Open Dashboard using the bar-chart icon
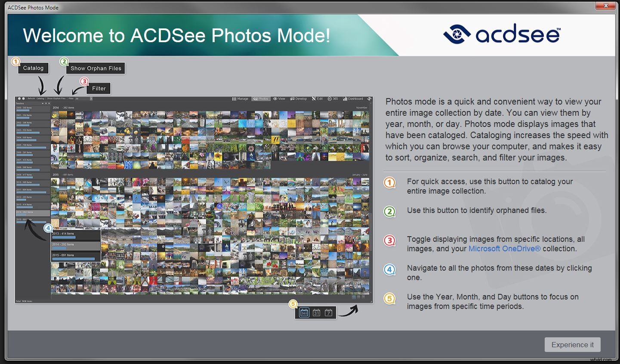Viewport: 620px width, 364px height. pyautogui.click(x=352, y=99)
